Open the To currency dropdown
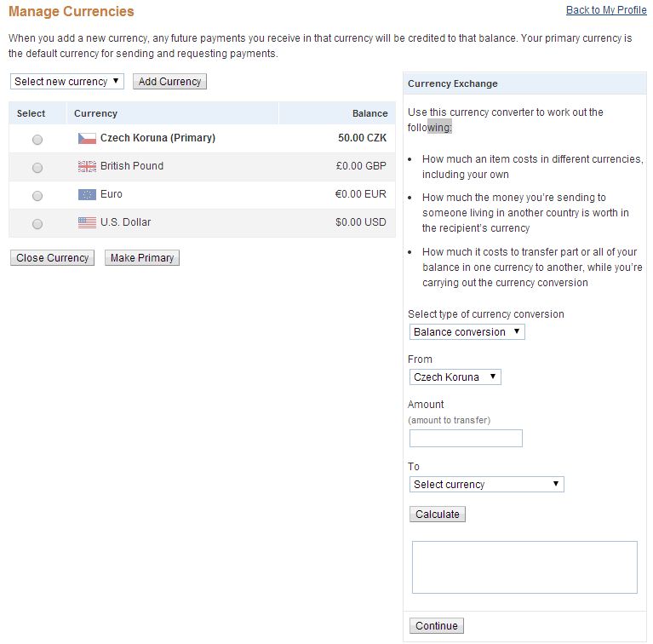 point(486,485)
